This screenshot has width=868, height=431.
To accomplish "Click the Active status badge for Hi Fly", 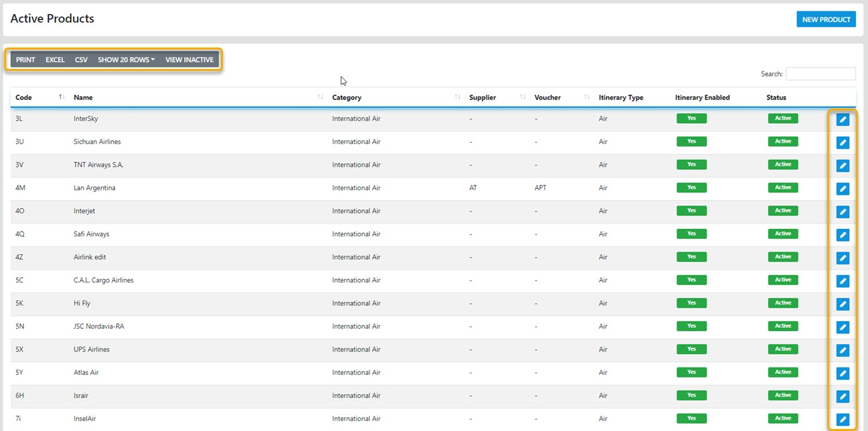I will 782,303.
